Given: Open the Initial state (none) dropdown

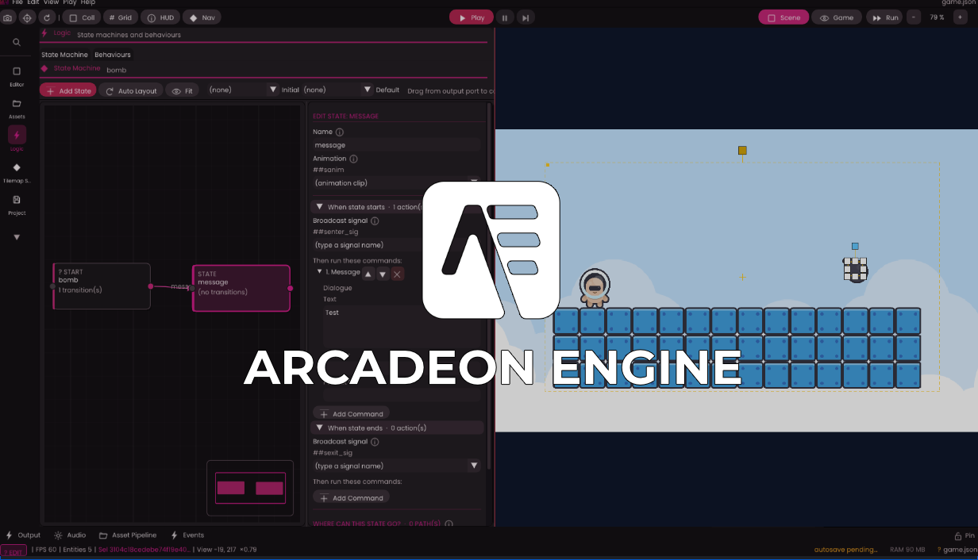Looking at the screenshot, I should click(337, 90).
